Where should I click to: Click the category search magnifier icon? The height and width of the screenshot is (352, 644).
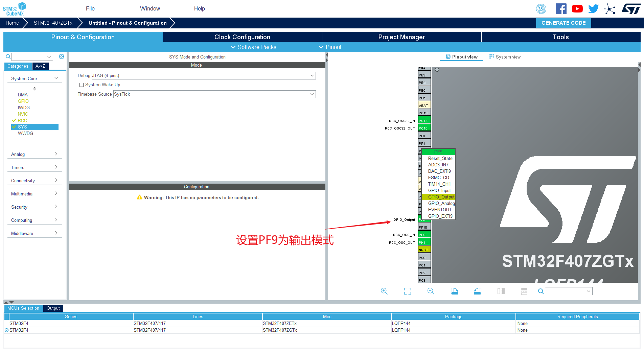tap(8, 56)
